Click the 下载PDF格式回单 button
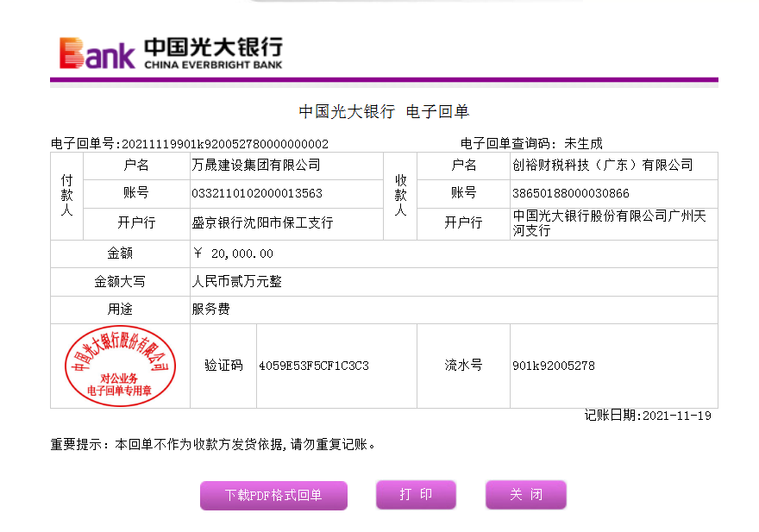Viewport: 759px width, 532px height. (273, 495)
